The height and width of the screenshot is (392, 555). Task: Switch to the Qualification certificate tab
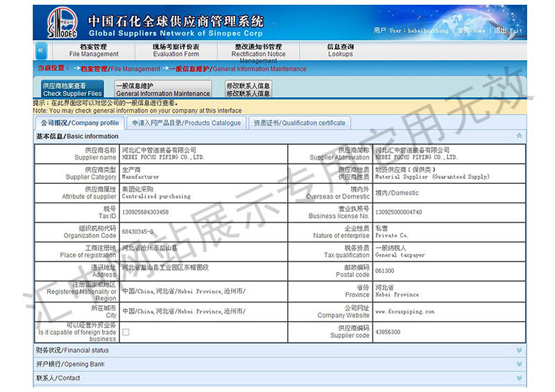pos(299,123)
